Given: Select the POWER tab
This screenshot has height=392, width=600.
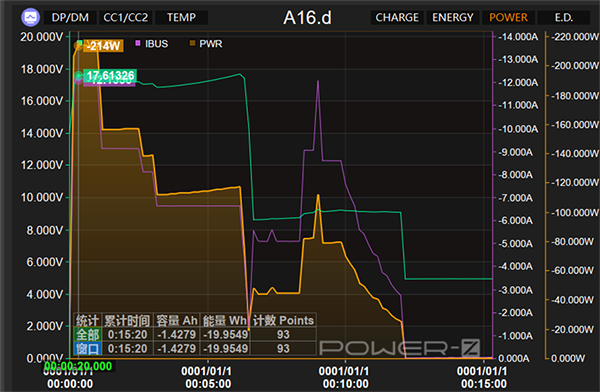Looking at the screenshot, I should (x=509, y=18).
